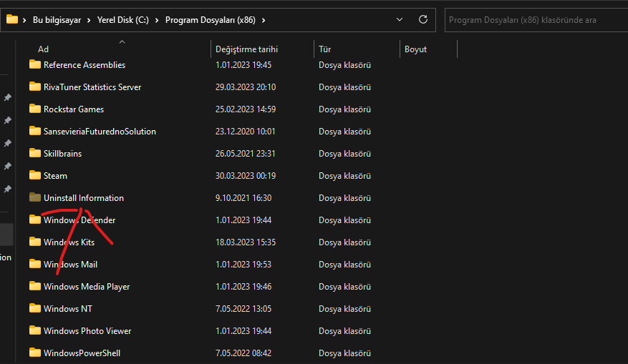Click the refresh button beside the address bar
The height and width of the screenshot is (364, 628).
click(x=423, y=19)
